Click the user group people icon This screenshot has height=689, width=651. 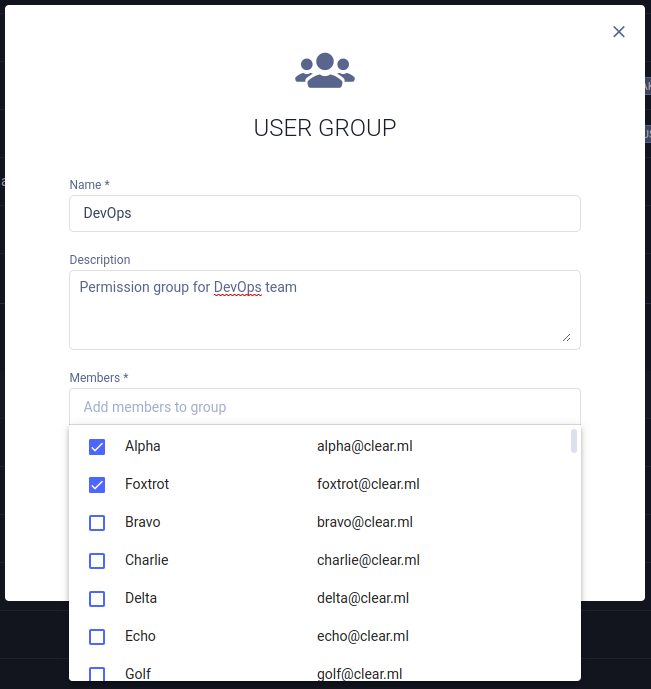point(325,70)
